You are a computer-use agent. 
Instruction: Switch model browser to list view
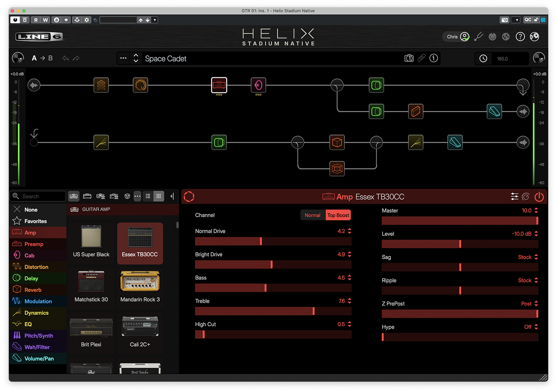[148, 196]
